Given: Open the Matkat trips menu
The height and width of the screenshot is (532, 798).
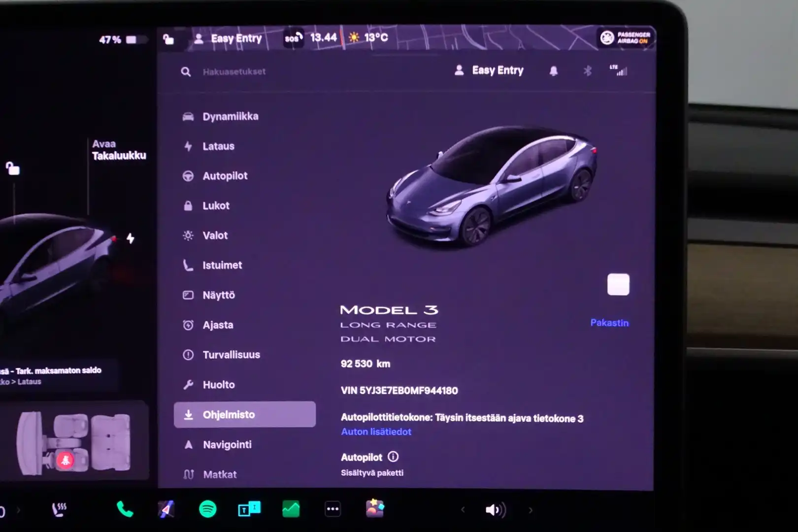Looking at the screenshot, I should click(x=210, y=474).
